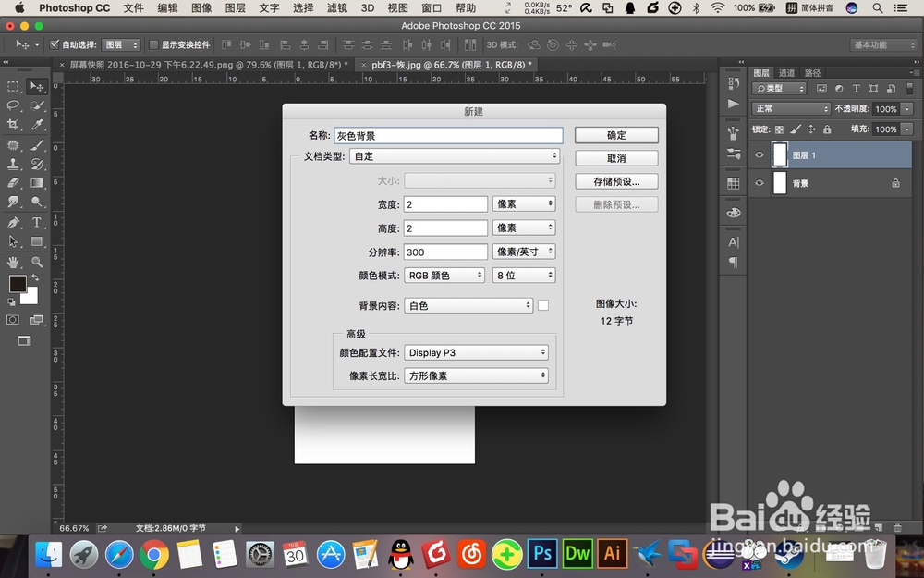Select the Rectangle shape tool

coord(37,241)
